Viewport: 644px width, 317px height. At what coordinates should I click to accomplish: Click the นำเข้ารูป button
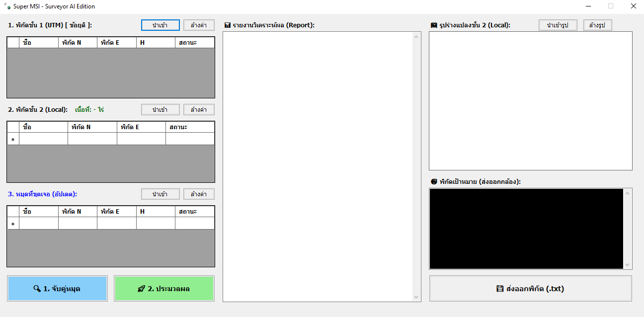pyautogui.click(x=558, y=25)
